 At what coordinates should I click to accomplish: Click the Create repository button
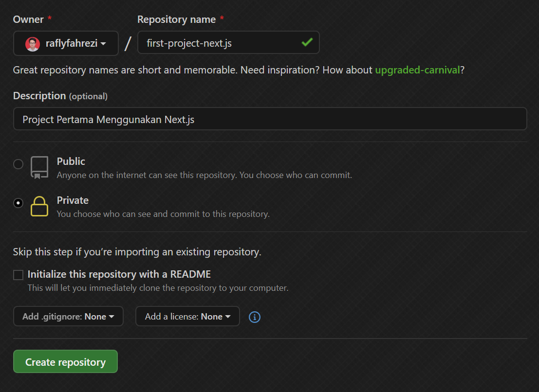coord(65,361)
